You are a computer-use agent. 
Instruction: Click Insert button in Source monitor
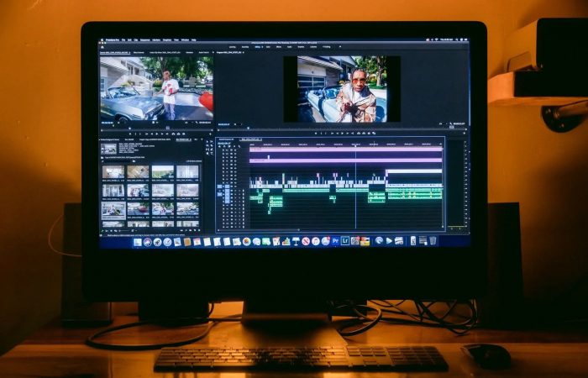[x=174, y=134]
